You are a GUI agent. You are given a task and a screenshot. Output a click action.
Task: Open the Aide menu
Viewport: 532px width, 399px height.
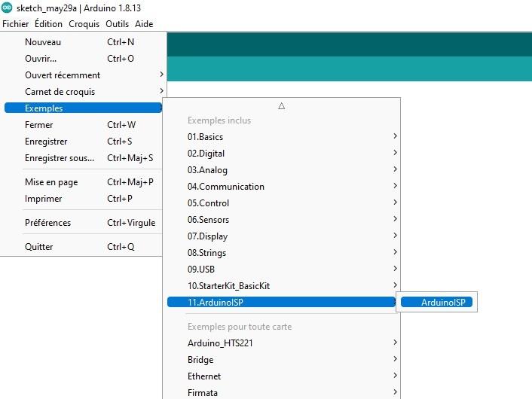144,24
